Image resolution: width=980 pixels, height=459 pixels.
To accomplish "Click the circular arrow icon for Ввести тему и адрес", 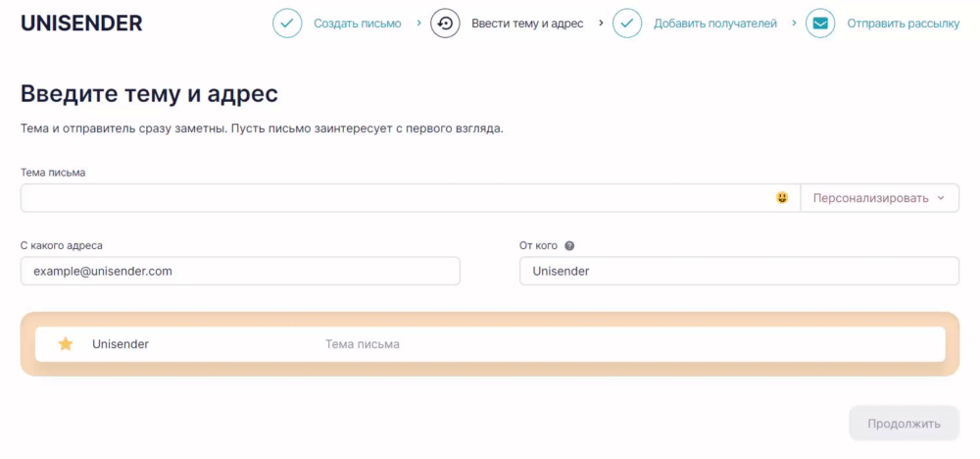I will (x=445, y=24).
